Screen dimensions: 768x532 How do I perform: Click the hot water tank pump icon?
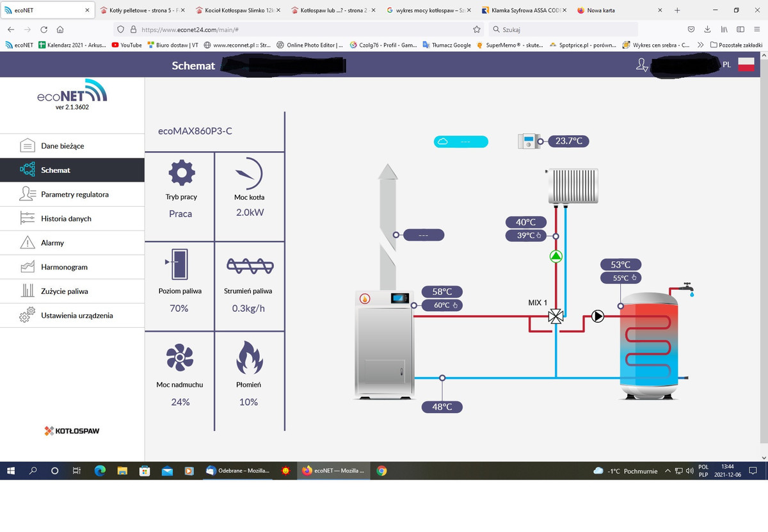click(598, 316)
